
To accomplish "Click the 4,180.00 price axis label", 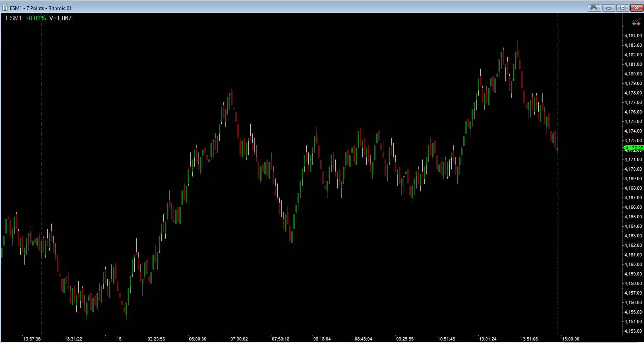I will tap(633, 74).
